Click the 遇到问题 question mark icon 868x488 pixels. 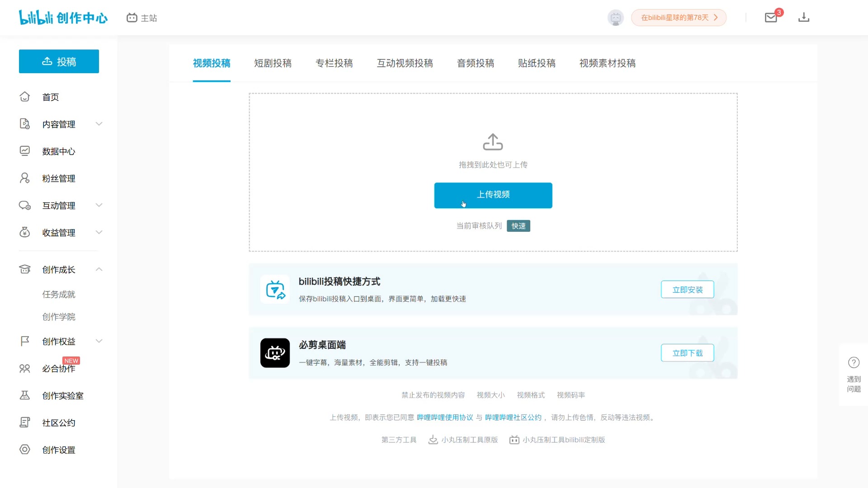854,362
